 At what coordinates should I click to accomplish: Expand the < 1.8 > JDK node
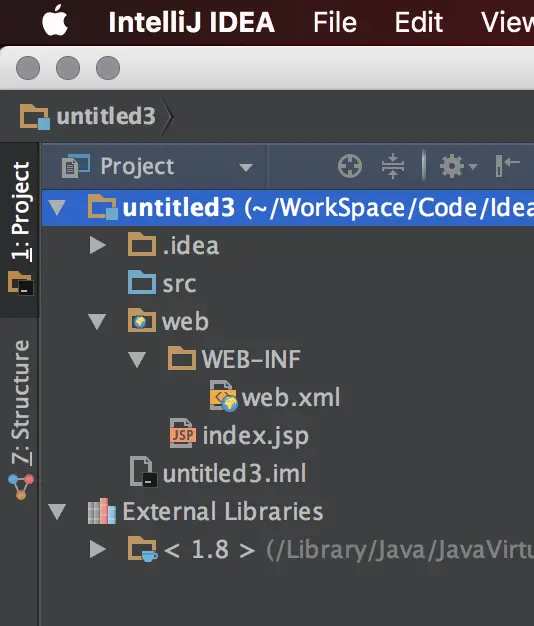(x=97, y=549)
